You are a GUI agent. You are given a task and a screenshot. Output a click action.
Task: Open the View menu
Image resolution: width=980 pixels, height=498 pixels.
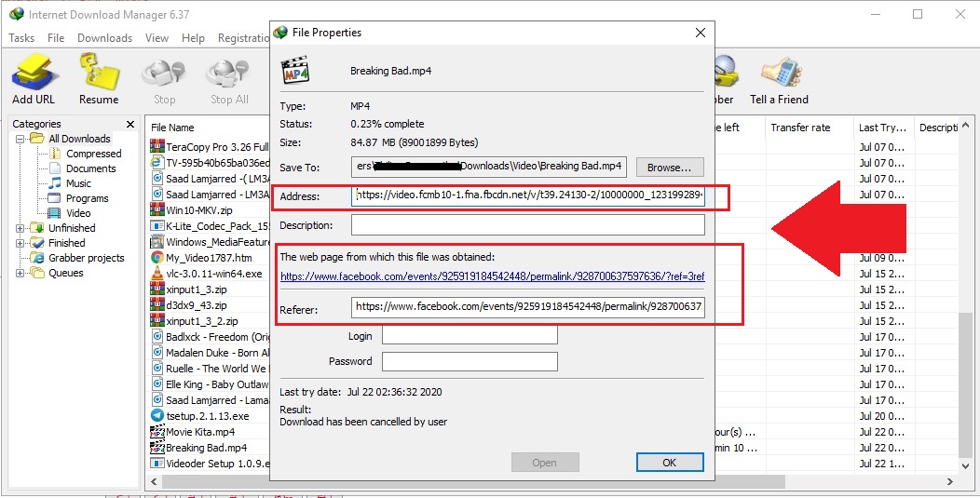157,38
